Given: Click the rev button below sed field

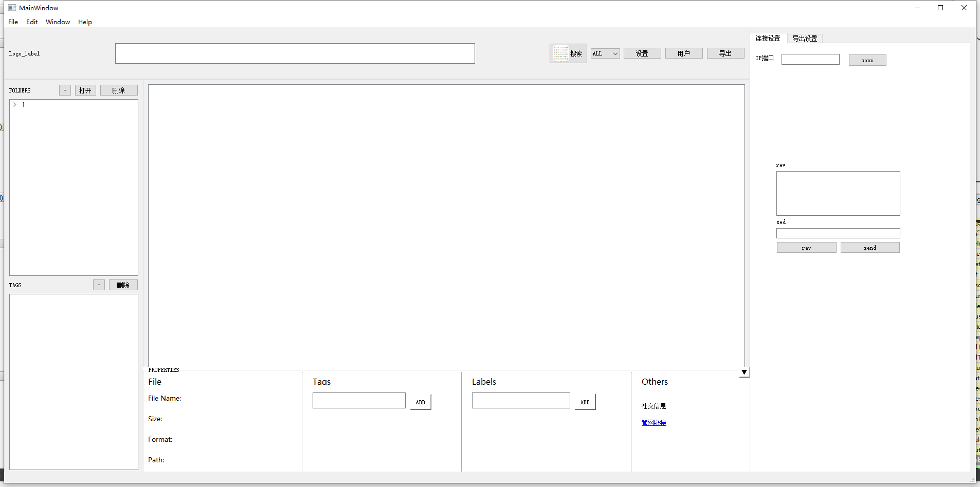Looking at the screenshot, I should [x=806, y=248].
